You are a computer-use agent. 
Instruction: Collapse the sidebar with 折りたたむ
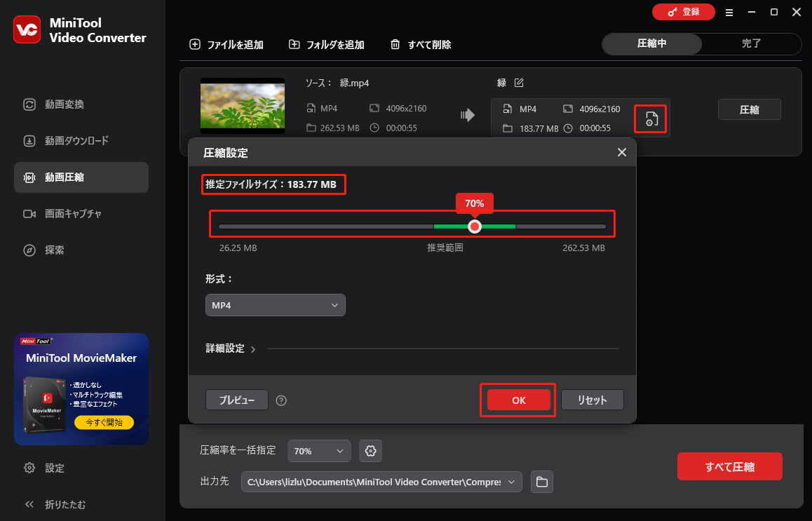click(55, 504)
